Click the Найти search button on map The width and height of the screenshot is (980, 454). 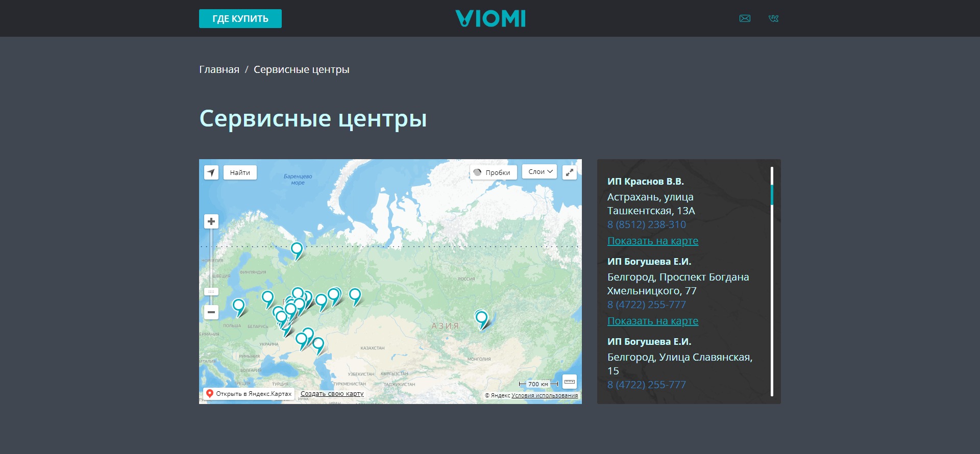pos(240,172)
